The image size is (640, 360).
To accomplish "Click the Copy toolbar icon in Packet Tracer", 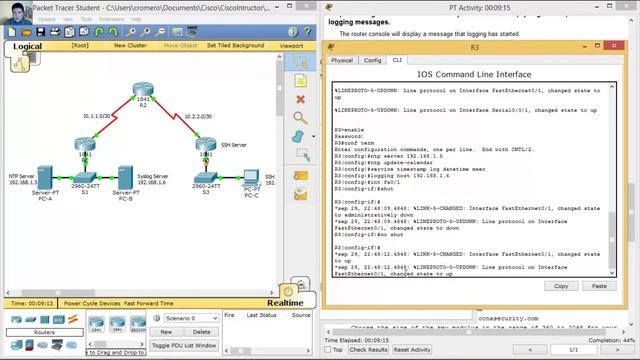I will (x=70, y=32).
